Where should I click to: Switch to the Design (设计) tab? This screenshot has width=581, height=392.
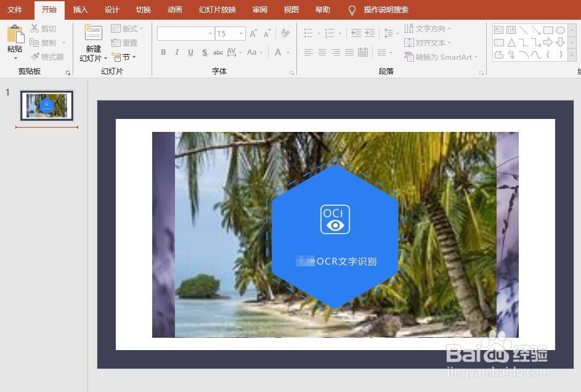pyautogui.click(x=112, y=10)
